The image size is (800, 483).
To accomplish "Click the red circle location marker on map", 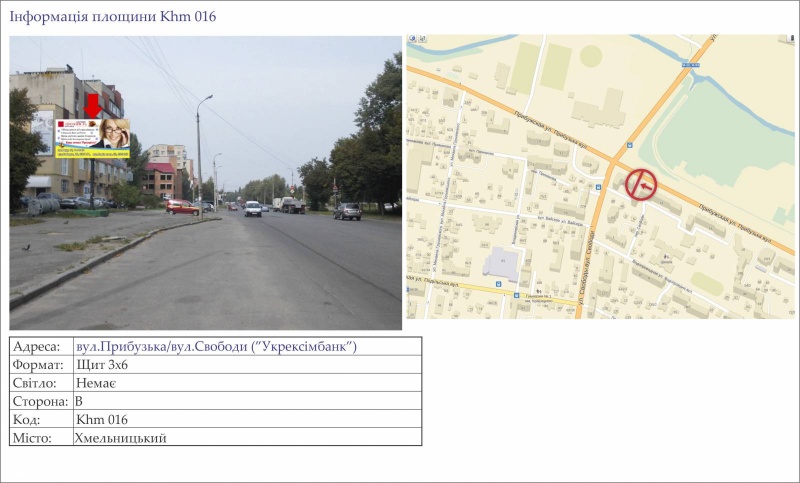I will click(x=641, y=185).
